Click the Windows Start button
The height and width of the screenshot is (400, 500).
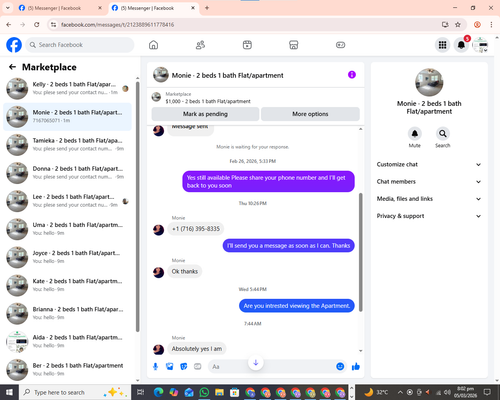point(9,392)
